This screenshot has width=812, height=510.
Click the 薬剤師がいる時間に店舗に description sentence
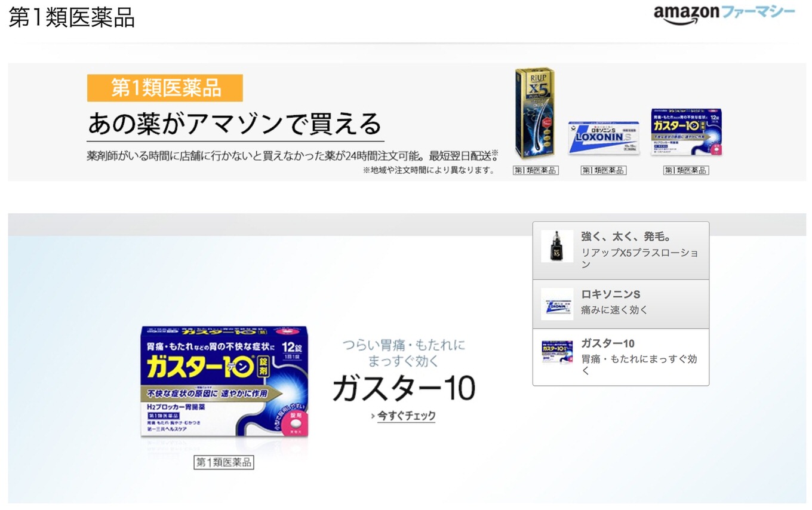[293, 156]
